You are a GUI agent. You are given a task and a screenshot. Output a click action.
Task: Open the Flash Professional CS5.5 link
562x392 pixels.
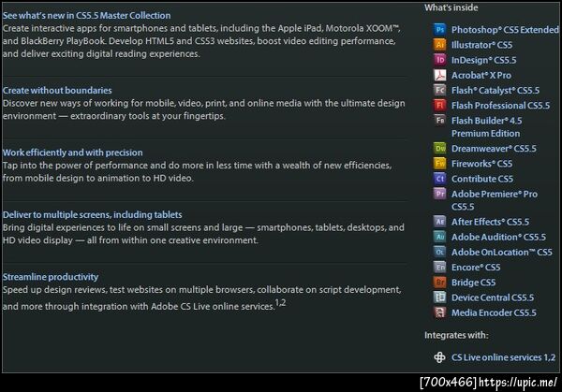pos(500,106)
